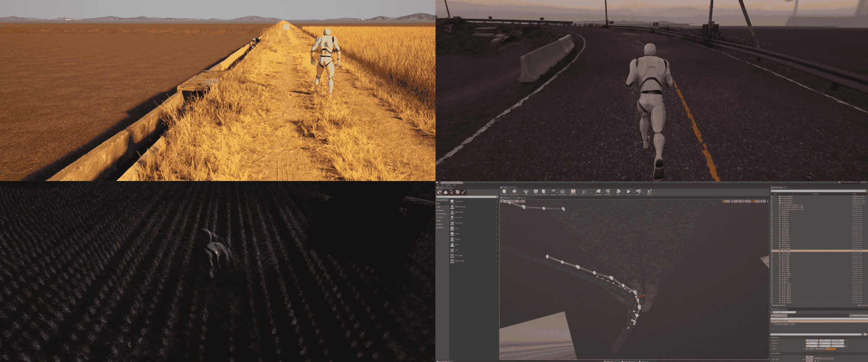Open the Help menu
868x362 pixels.
454,185
